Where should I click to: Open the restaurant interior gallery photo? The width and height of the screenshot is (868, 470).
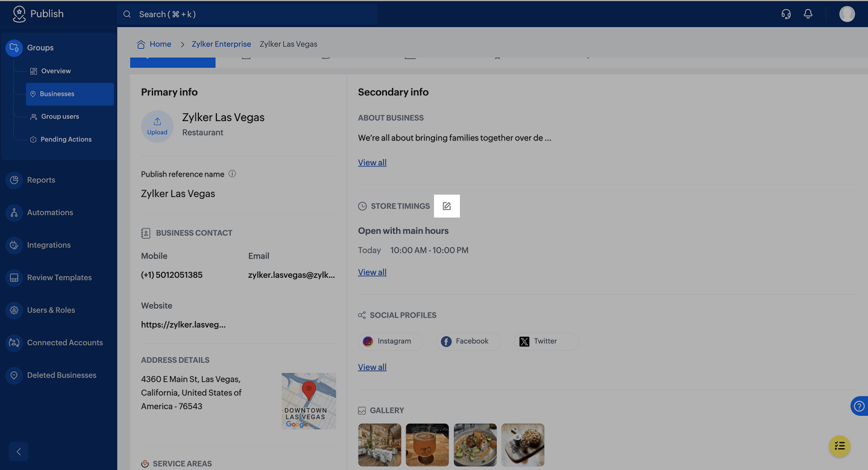tap(380, 445)
